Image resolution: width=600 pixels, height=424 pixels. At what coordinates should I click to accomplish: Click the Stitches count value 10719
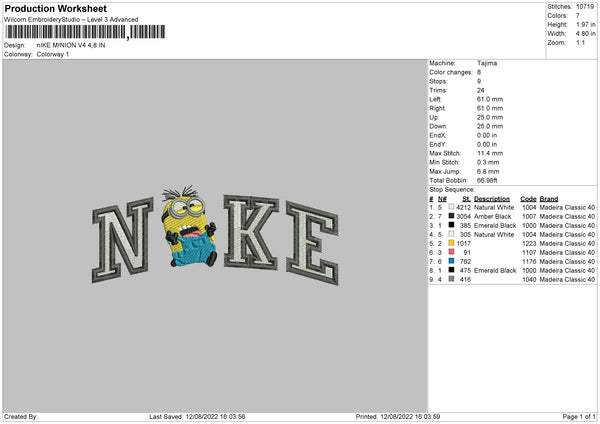point(585,7)
